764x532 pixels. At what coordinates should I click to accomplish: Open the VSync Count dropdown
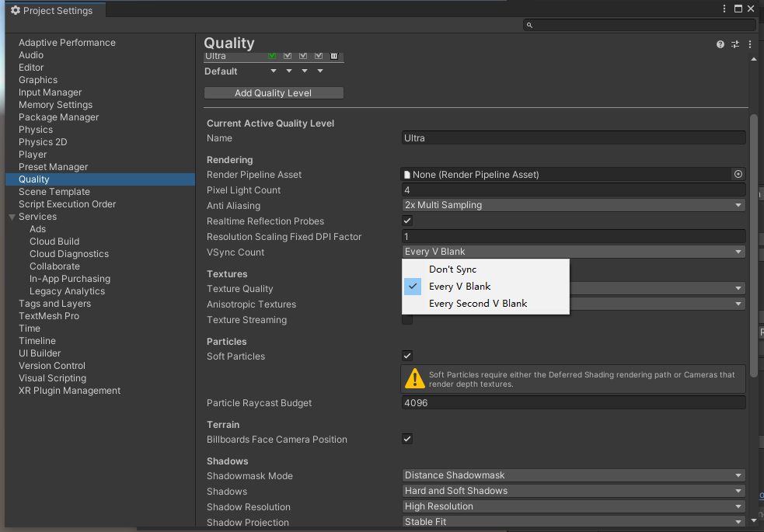pos(574,252)
